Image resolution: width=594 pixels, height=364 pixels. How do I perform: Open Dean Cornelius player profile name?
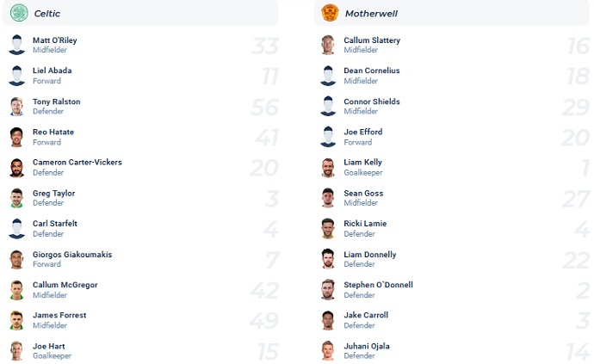[x=371, y=71]
